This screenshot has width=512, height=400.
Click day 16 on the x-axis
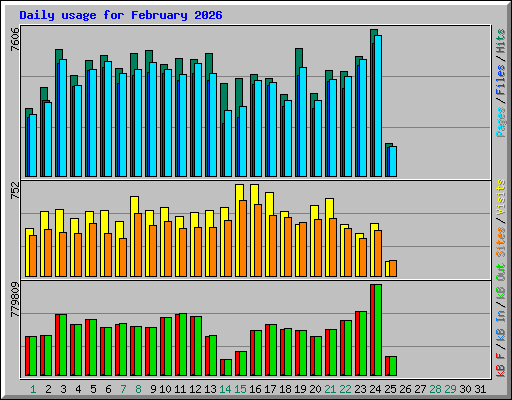[255, 389]
